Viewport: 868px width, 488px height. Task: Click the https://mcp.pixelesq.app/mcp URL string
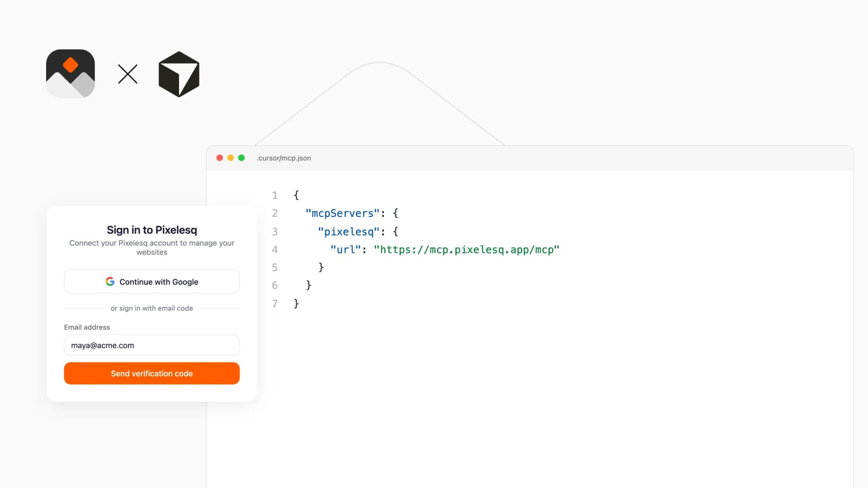point(467,249)
